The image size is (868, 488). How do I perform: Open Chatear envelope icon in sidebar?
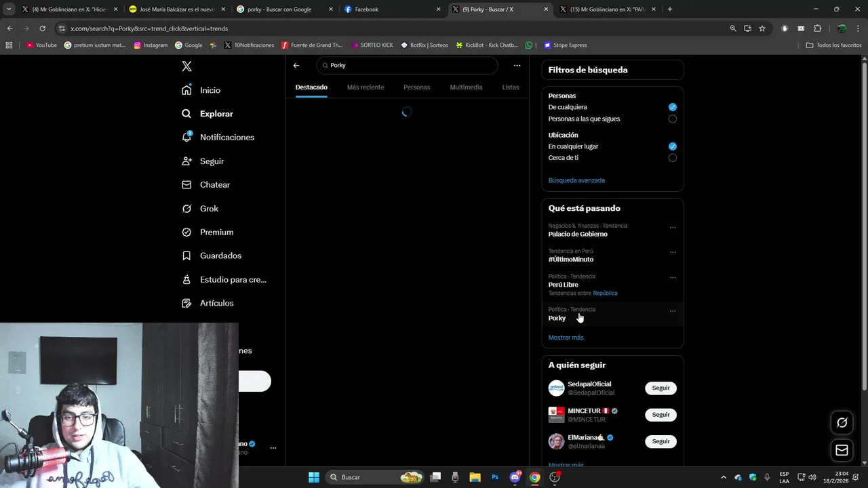point(186,184)
